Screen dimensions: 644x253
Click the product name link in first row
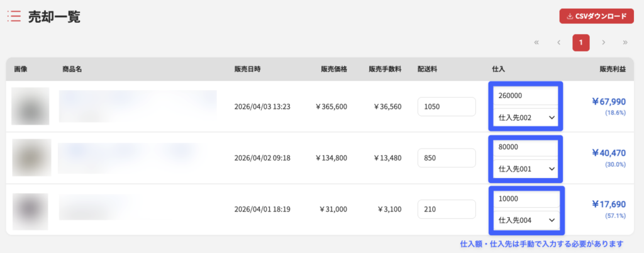click(x=137, y=106)
